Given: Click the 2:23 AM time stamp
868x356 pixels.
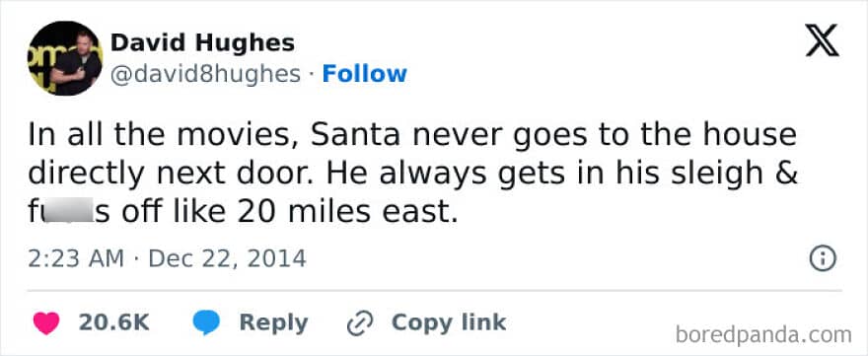Looking at the screenshot, I should (x=76, y=258).
